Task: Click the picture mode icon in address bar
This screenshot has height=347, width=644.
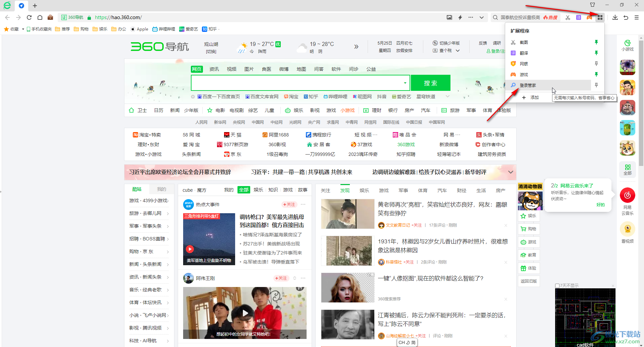Action: point(449,17)
